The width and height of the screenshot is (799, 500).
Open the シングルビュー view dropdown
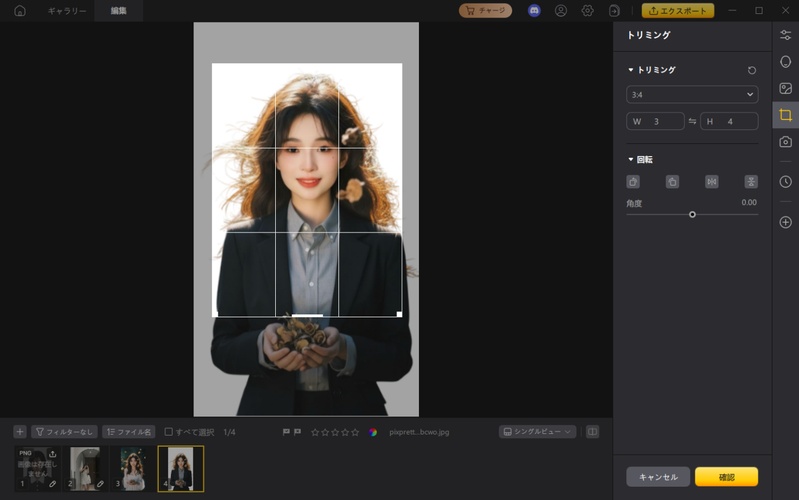point(538,432)
